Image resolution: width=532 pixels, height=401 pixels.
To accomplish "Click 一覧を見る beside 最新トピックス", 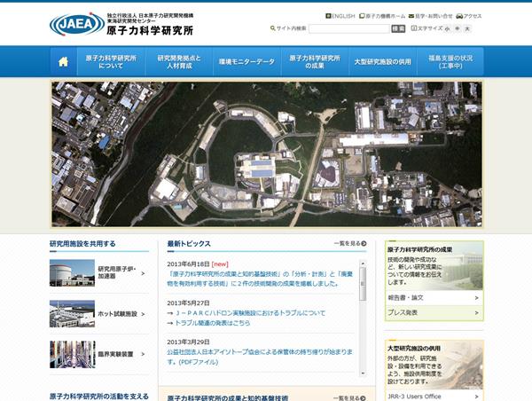I will coord(350,243).
